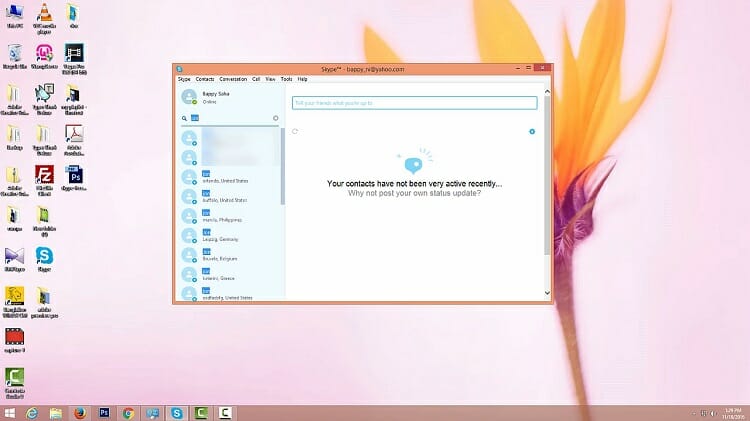Select the contact from Buffalo, United States
Screen dimensions: 750x421
[x=230, y=197]
